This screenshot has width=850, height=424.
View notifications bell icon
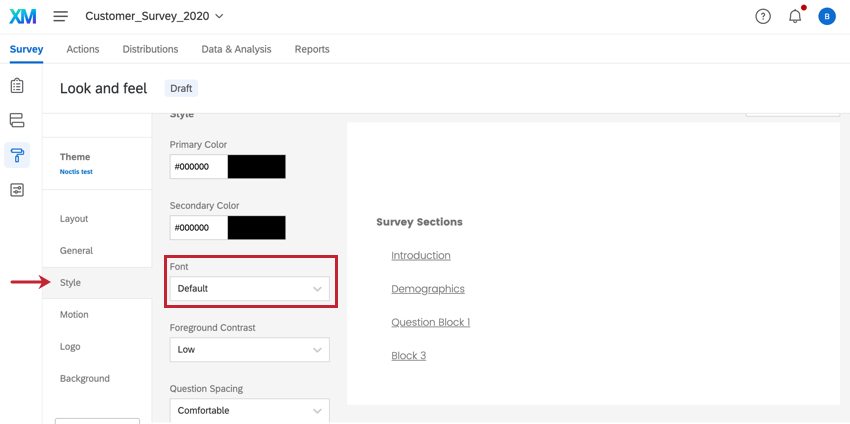coord(795,16)
